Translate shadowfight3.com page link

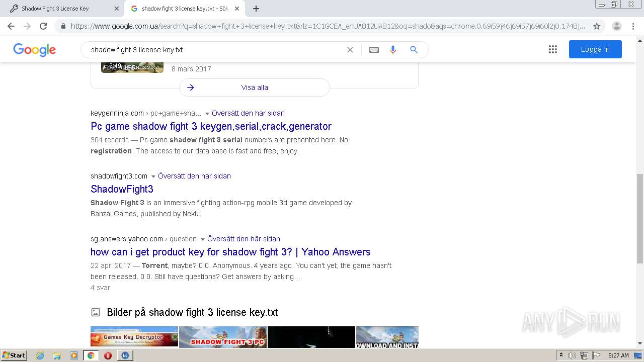[x=194, y=176]
